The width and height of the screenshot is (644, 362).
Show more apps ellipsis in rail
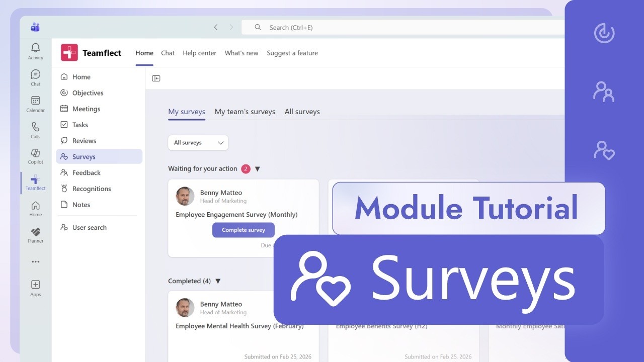pyautogui.click(x=35, y=261)
